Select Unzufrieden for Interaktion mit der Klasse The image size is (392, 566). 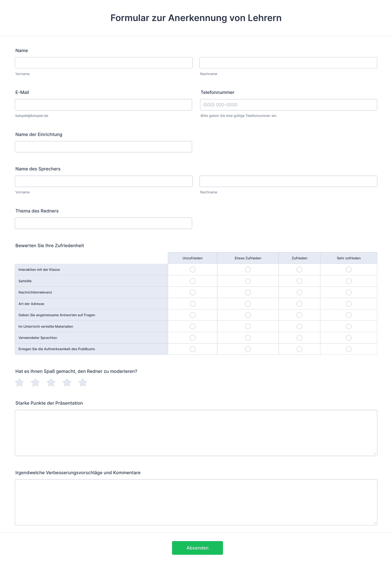click(193, 269)
